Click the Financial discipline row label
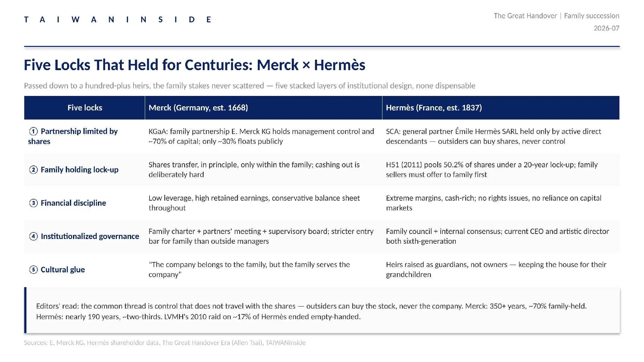The width and height of the screenshot is (644, 362). (73, 203)
